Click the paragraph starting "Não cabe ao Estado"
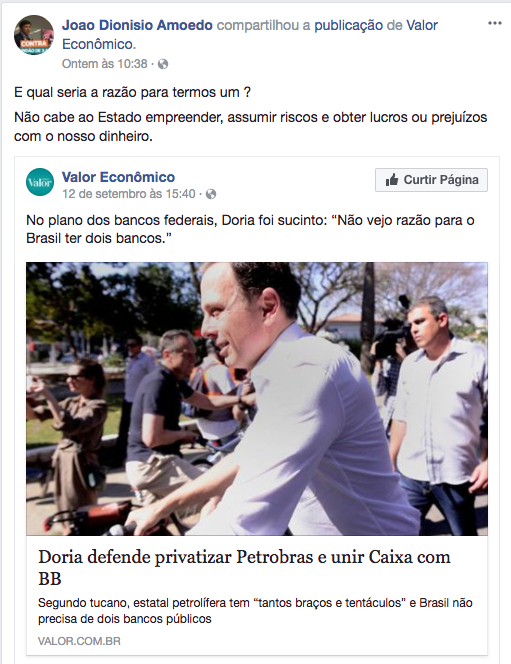Viewport: 511px width, 664px height. [x=251, y=126]
